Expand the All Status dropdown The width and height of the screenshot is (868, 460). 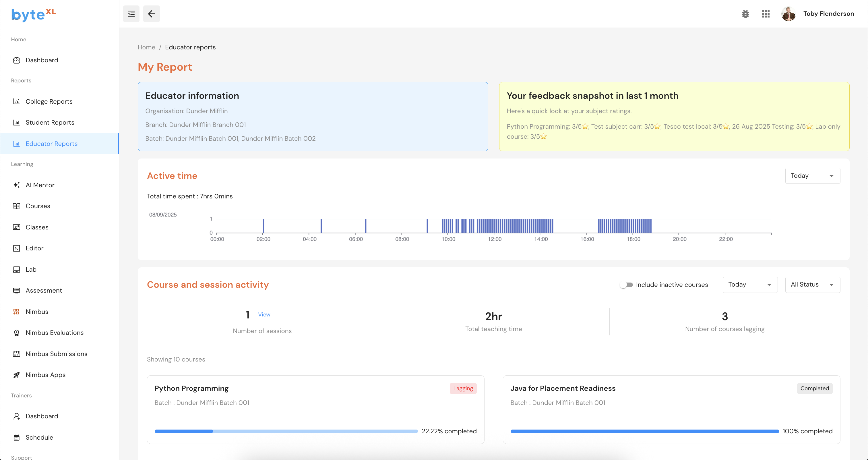coord(812,285)
